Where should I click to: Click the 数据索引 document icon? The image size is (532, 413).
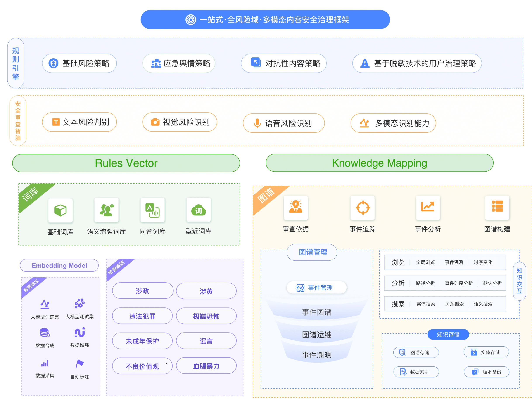pyautogui.click(x=403, y=372)
